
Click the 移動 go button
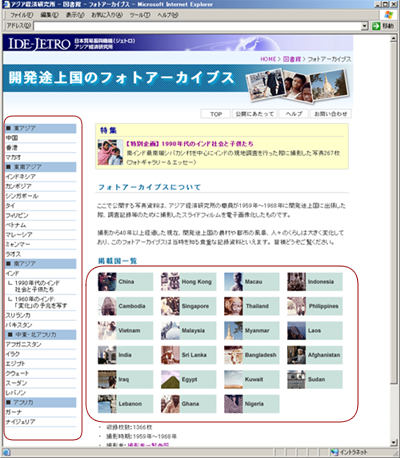[x=383, y=26]
